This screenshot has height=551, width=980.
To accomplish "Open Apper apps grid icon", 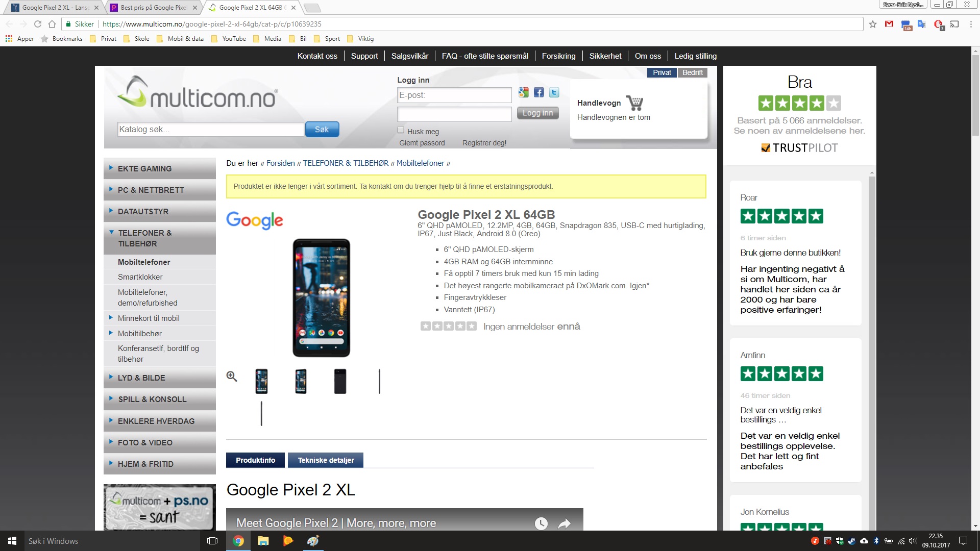I will pyautogui.click(x=9, y=38).
